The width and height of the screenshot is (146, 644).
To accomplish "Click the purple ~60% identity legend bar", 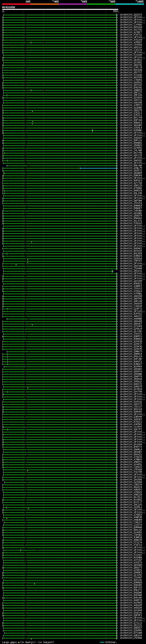I will tap(73, 4).
